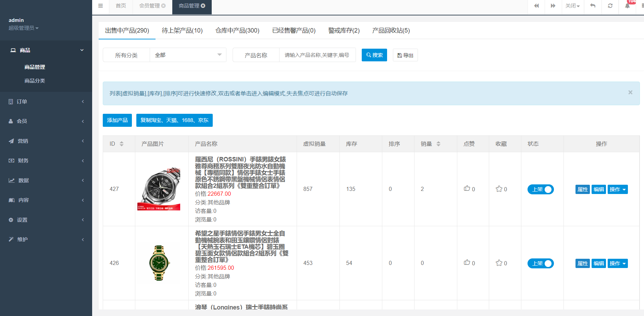Toggle 上架 status switch for product 427
644x316 pixels.
[x=541, y=189]
